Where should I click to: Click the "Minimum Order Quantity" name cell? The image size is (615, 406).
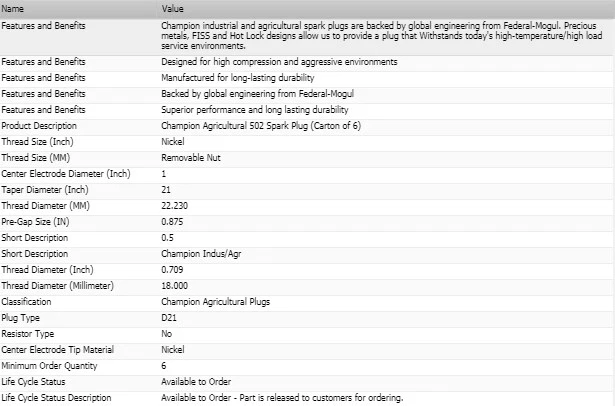49,366
